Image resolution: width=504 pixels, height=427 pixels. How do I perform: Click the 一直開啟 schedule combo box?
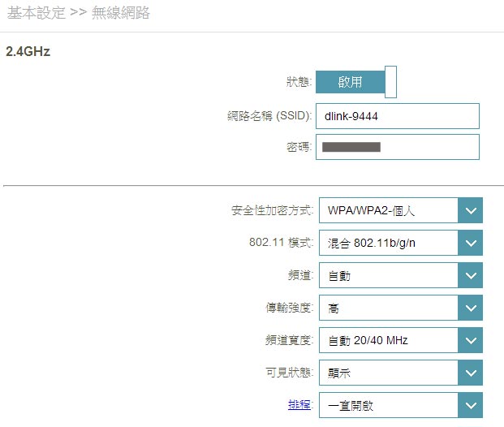389,404
